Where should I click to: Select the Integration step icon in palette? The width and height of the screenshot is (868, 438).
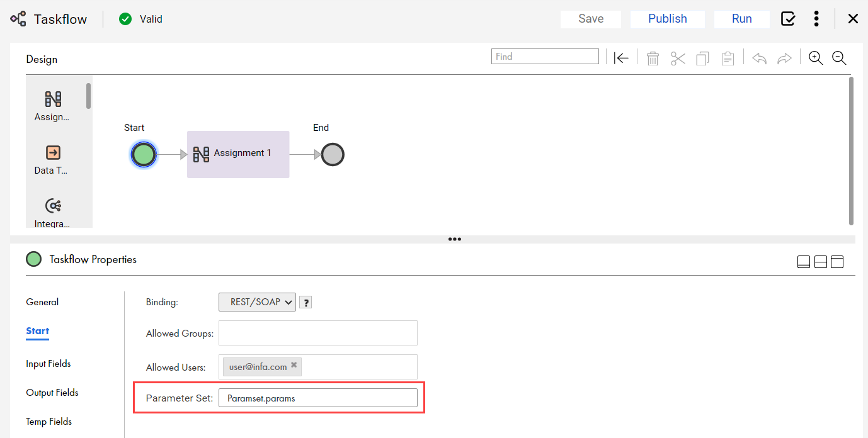pos(53,206)
